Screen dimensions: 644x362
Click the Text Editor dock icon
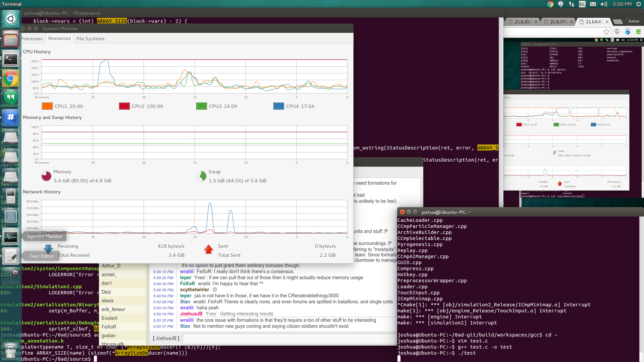pyautogui.click(x=11, y=256)
